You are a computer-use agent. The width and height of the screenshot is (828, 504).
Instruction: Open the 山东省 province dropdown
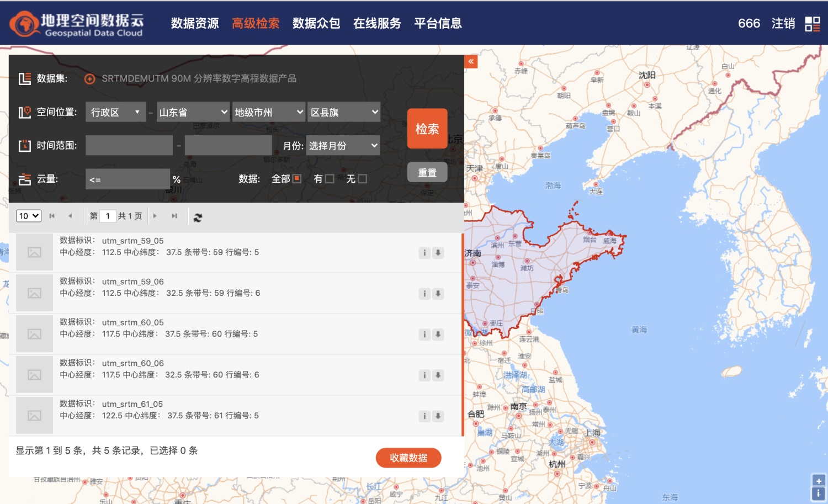pyautogui.click(x=193, y=112)
